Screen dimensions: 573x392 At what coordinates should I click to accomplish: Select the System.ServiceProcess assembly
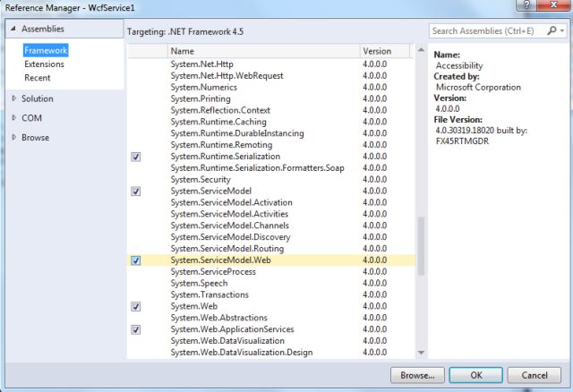[271, 272]
